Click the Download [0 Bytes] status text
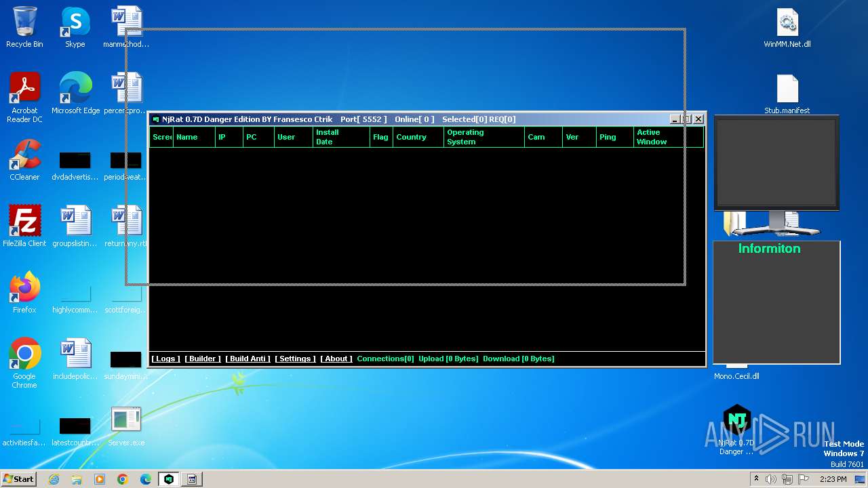The height and width of the screenshot is (488, 868). tap(519, 359)
